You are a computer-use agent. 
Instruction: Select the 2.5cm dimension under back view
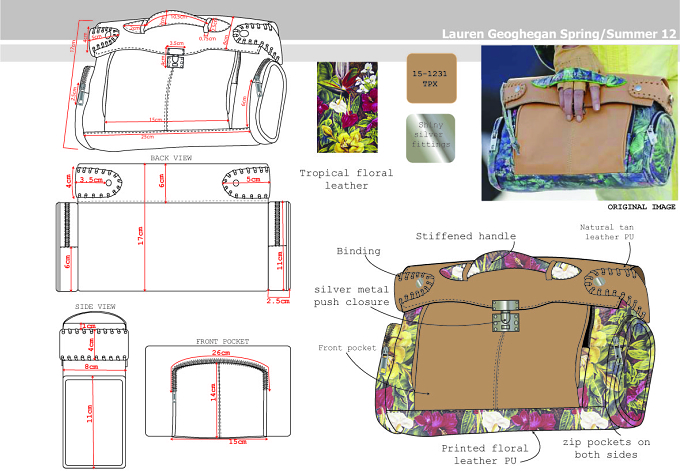point(278,301)
